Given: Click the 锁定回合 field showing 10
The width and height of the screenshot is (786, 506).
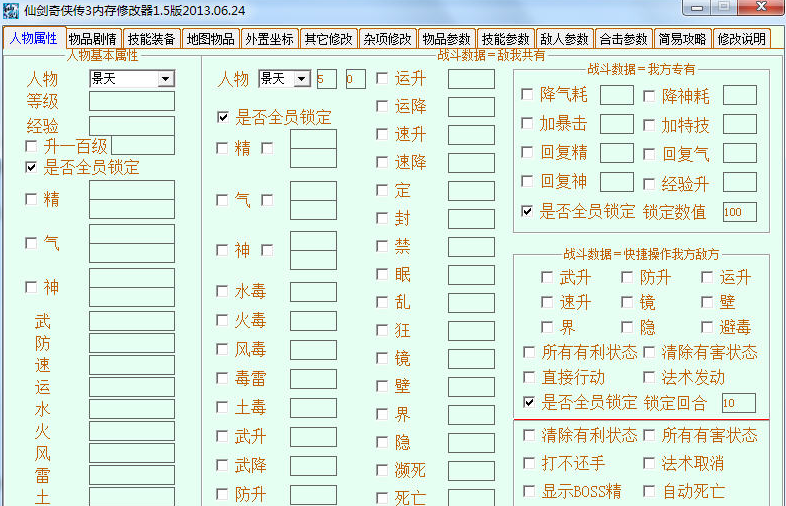Looking at the screenshot, I should (739, 403).
